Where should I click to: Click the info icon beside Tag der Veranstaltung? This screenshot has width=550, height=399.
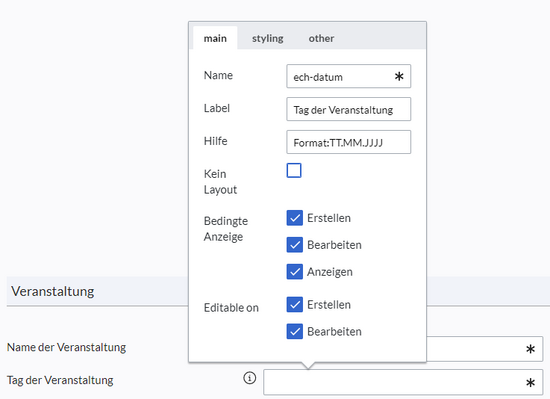coord(250,378)
